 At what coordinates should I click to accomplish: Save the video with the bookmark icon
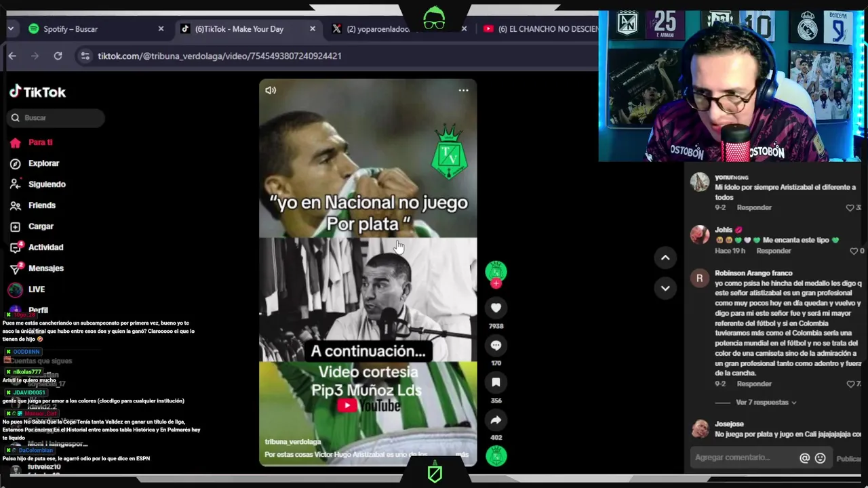click(496, 382)
